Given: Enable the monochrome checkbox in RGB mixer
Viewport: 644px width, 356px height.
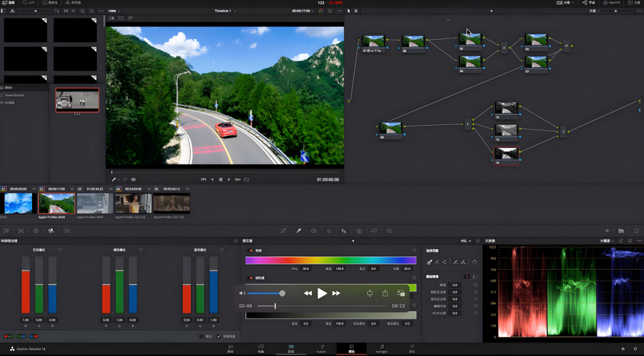Looking at the screenshot, I should coord(201,337).
